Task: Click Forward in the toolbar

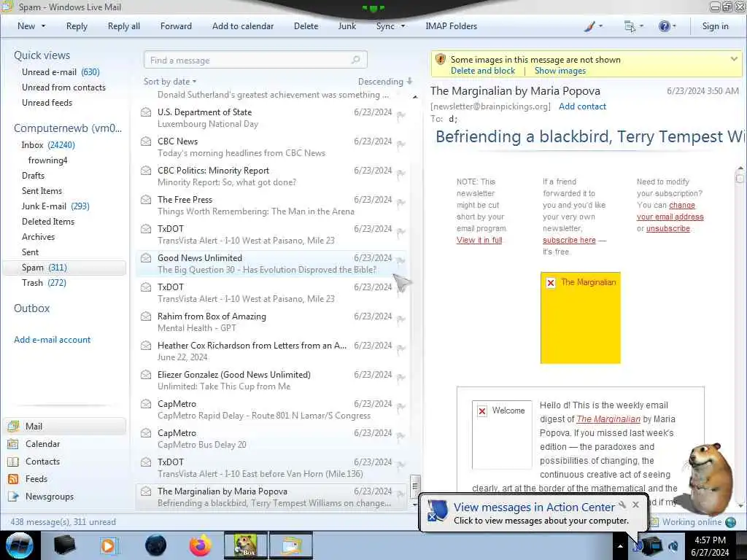Action: pyautogui.click(x=176, y=26)
